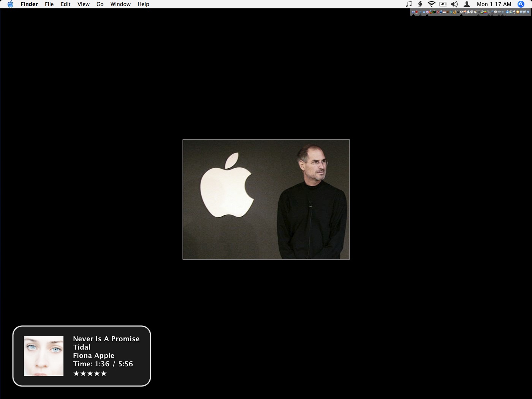Click the song title Never Is A Promise
This screenshot has height=399, width=532.
(x=106, y=339)
